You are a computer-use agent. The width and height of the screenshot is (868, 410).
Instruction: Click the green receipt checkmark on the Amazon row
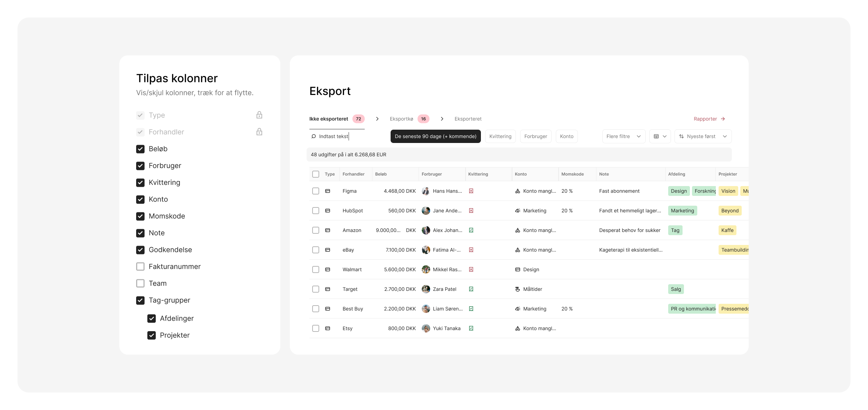[471, 230]
